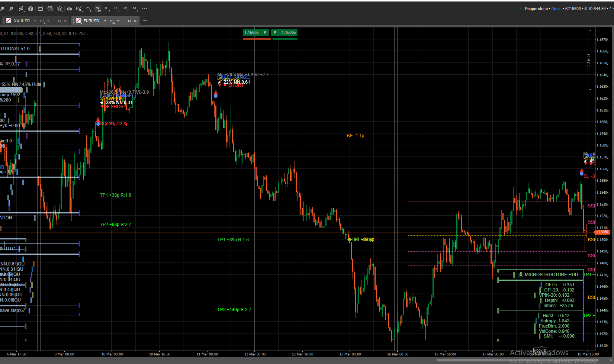Toggle the eye visibility icon in toolbar

[70, 9]
